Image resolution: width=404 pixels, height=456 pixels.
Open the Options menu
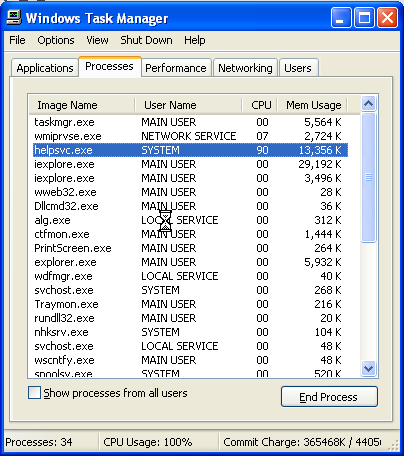pos(56,40)
